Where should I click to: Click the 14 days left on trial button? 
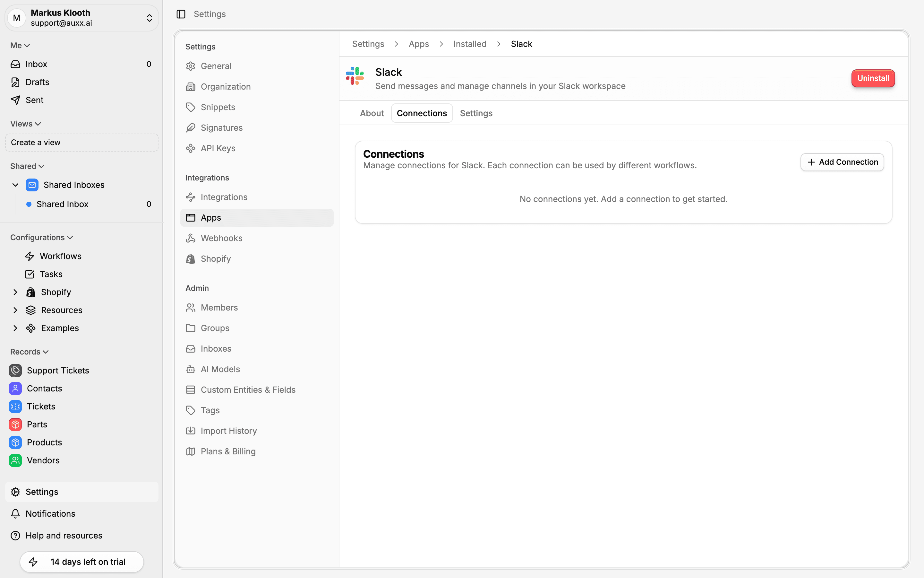tap(82, 562)
